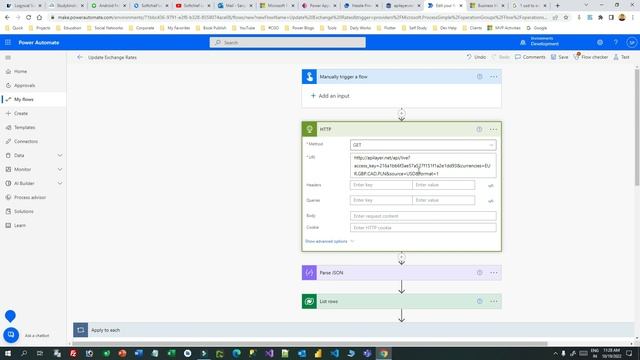Open the Flow checker
Image resolution: width=640 pixels, height=360 pixels.
click(x=591, y=57)
